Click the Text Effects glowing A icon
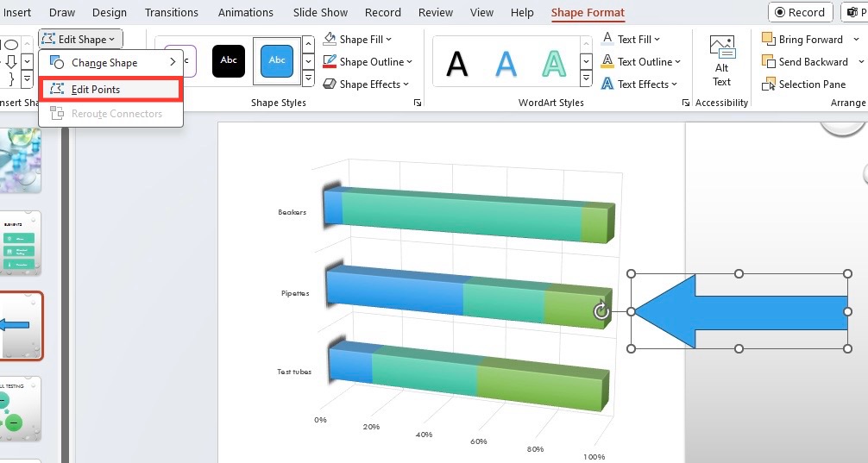Screen dimensions: 868x463 [607, 84]
